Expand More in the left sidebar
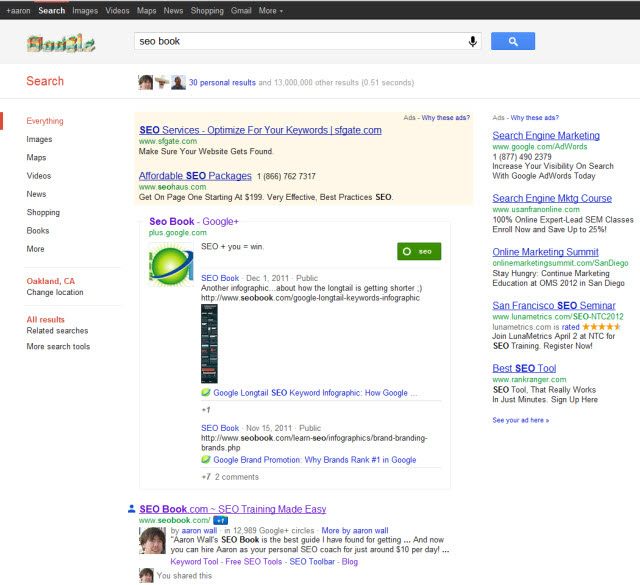Screen dimensions: 640x585 pyautogui.click(x=36, y=249)
